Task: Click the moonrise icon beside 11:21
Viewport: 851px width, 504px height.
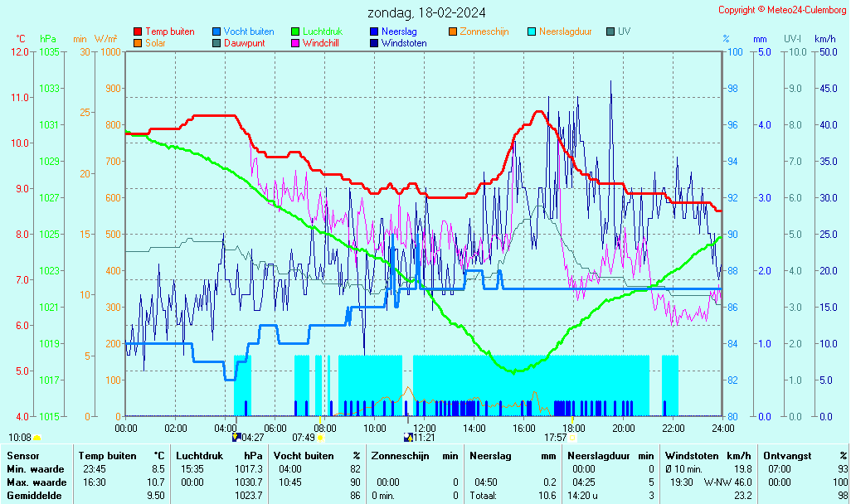Action: pyautogui.click(x=407, y=438)
